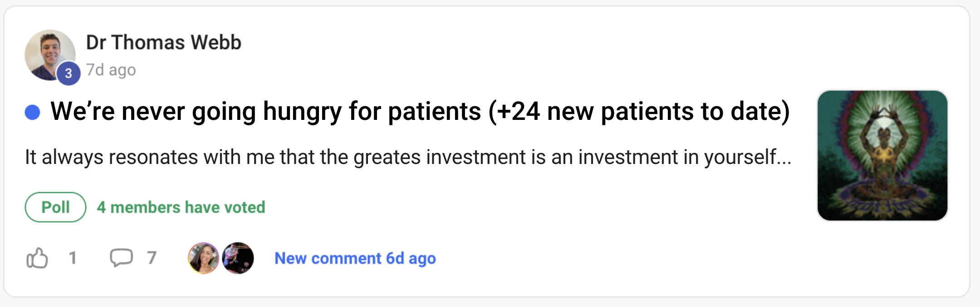Click the level 3 badge on avatar

pyautogui.click(x=69, y=73)
